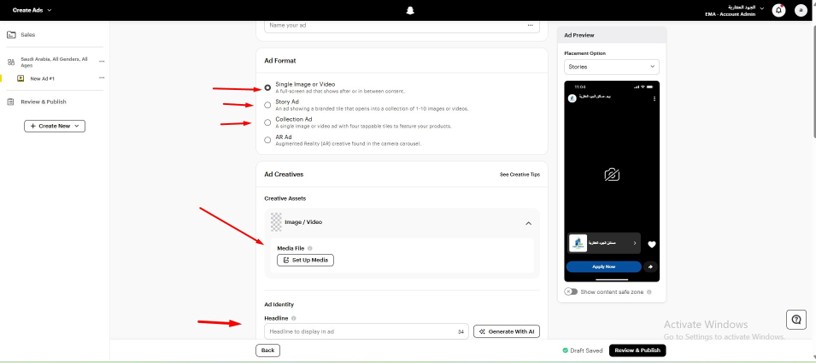Select the AR Ad format

267,140
